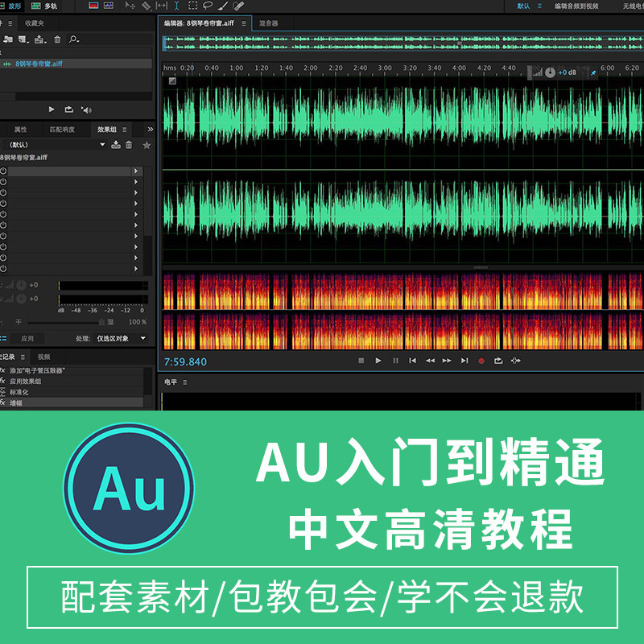Click the red record button
The height and width of the screenshot is (644, 644).
[x=481, y=361]
